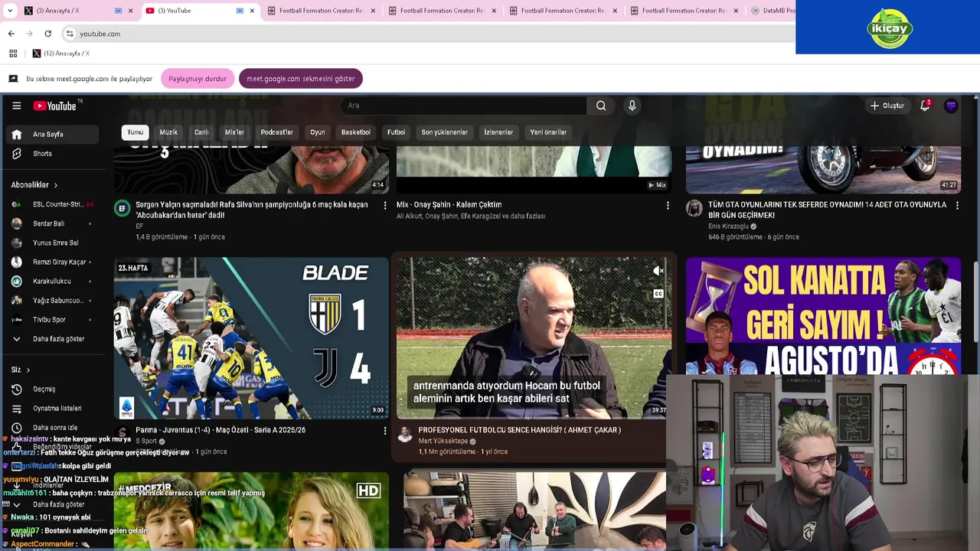Viewport: 980px width, 551px height.
Task: Open SOL KANATTA GERİ SAYIM thumbnail
Action: pos(823,315)
